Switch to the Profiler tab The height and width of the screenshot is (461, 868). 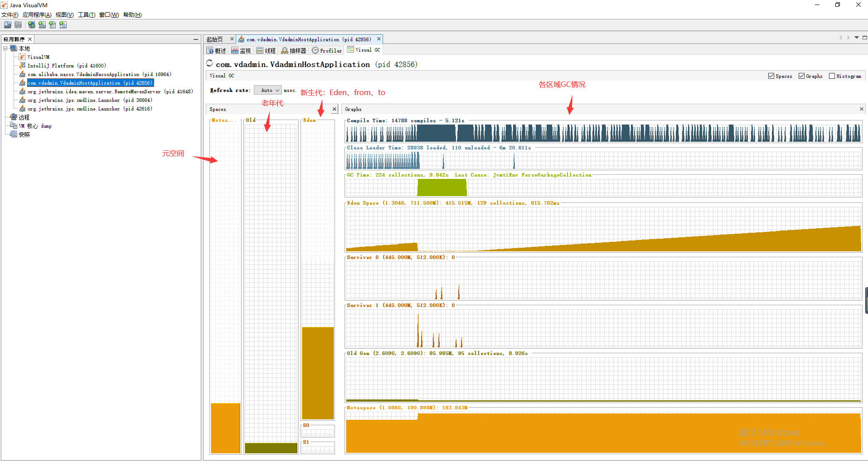(x=327, y=50)
